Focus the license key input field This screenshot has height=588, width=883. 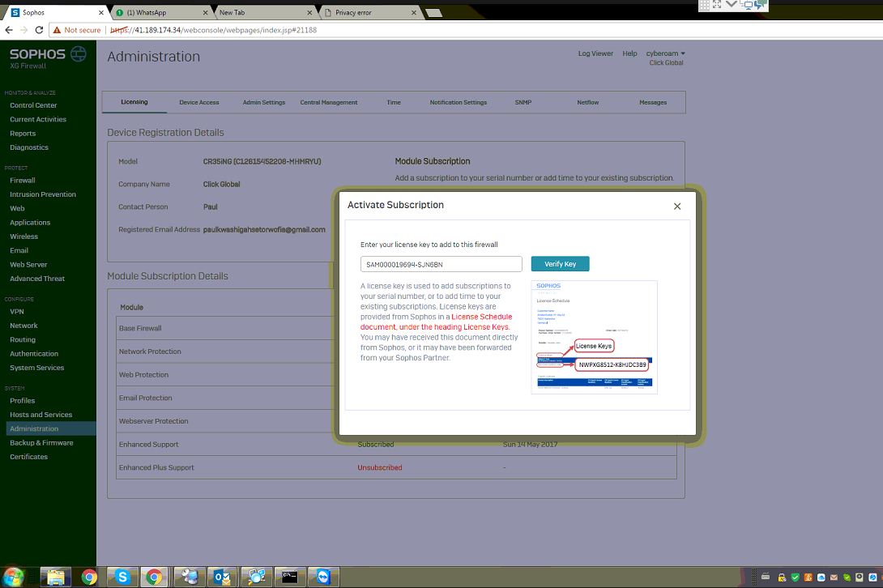tap(441, 264)
